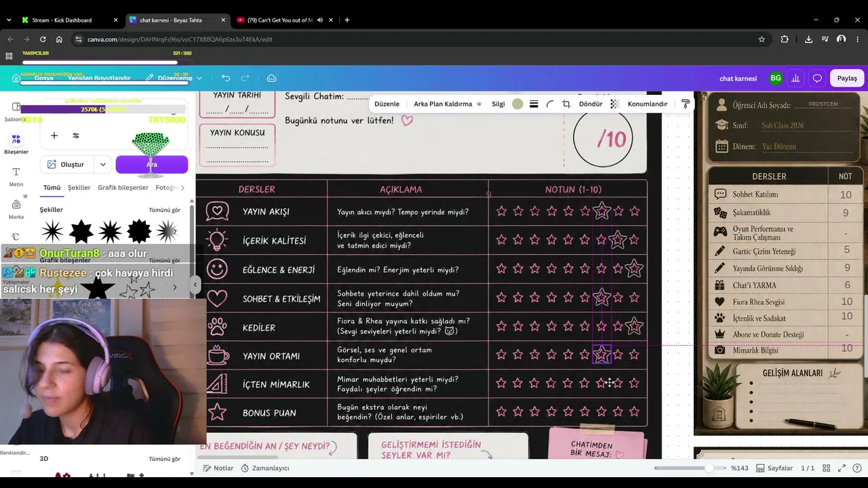Switch to the Grafik bileşenler tab
Image resolution: width=868 pixels, height=488 pixels.
pyautogui.click(x=123, y=188)
